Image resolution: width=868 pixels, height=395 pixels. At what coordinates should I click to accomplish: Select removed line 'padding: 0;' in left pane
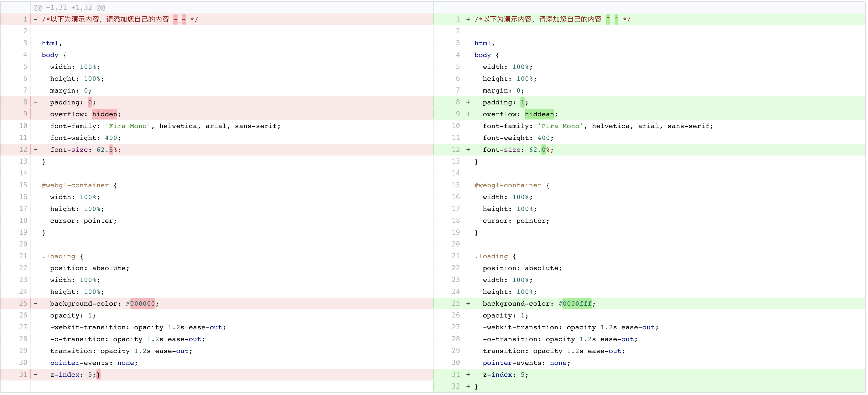pyautogui.click(x=217, y=102)
